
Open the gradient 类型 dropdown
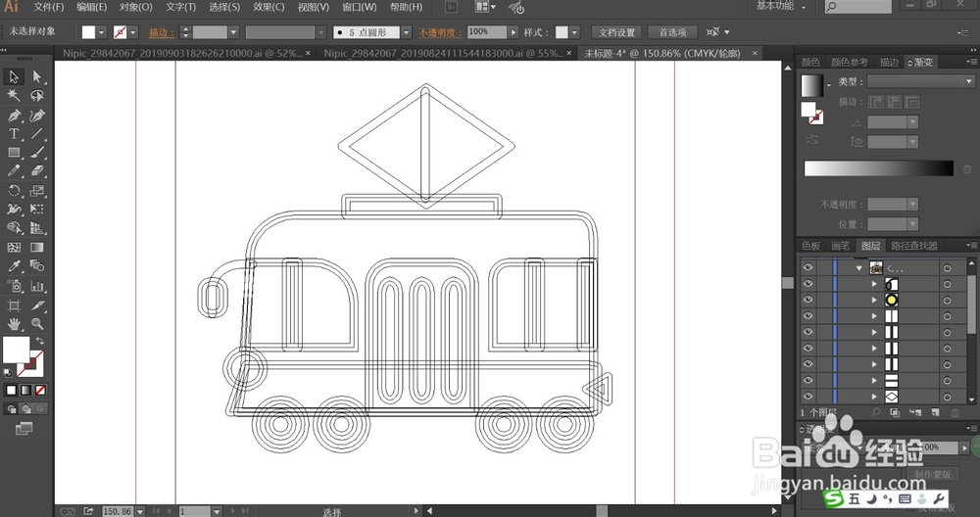969,82
